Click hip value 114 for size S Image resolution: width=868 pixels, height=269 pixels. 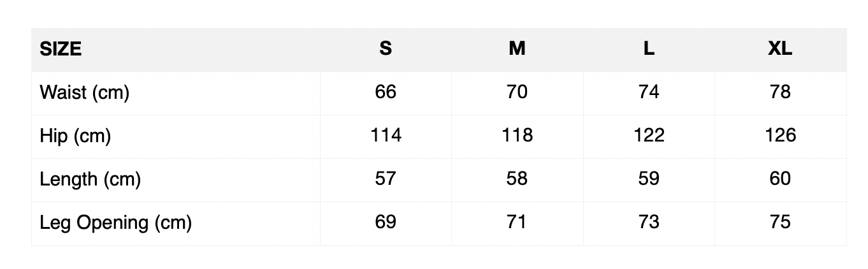[386, 136]
